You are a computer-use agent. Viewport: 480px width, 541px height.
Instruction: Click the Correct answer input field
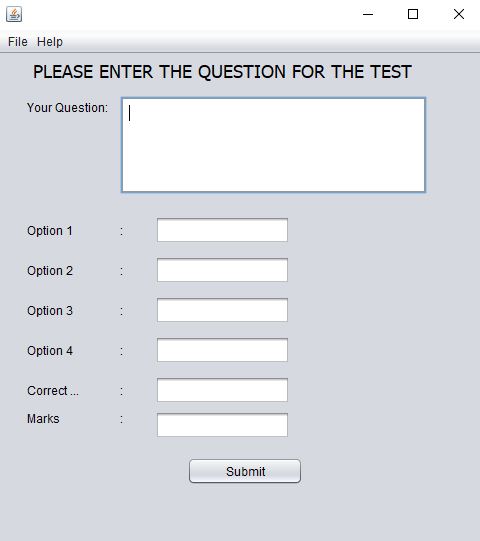coord(222,390)
